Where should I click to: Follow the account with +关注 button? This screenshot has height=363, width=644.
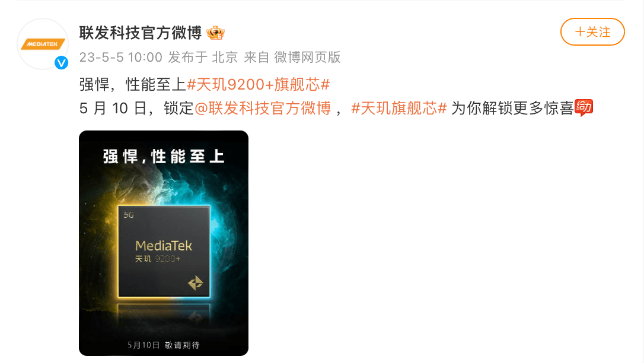tap(592, 31)
